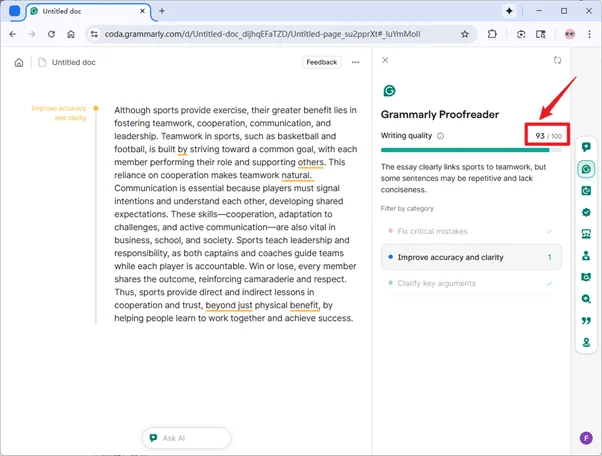
Task: Open the map-with-magnifier agent icon
Action: point(586,277)
